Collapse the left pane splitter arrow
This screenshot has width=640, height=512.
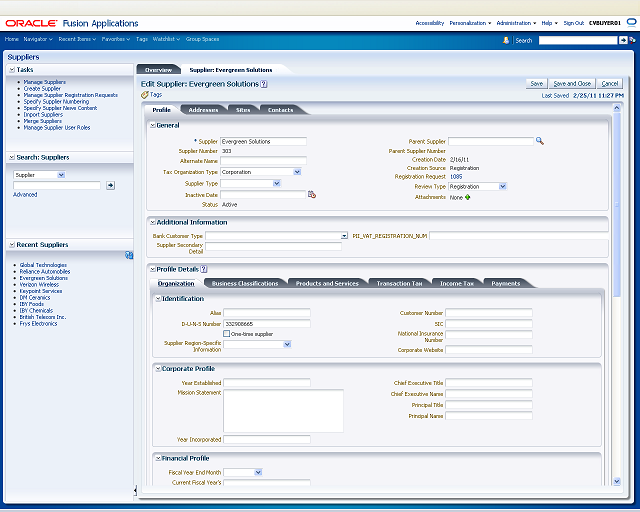tap(135, 490)
